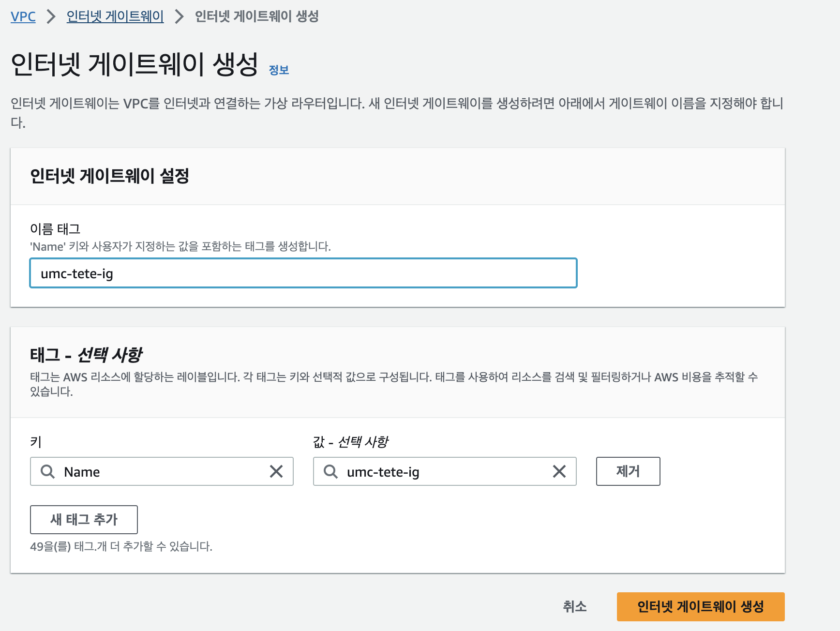Image resolution: width=840 pixels, height=631 pixels.
Task: Click the 값 - 선택 사항 label
Action: [350, 442]
